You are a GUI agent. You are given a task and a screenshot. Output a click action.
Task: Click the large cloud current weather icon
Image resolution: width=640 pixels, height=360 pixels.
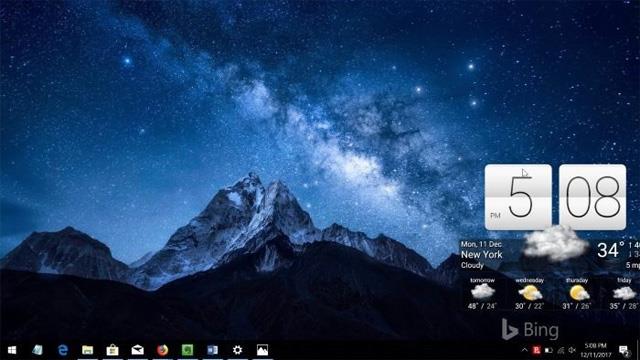point(556,244)
